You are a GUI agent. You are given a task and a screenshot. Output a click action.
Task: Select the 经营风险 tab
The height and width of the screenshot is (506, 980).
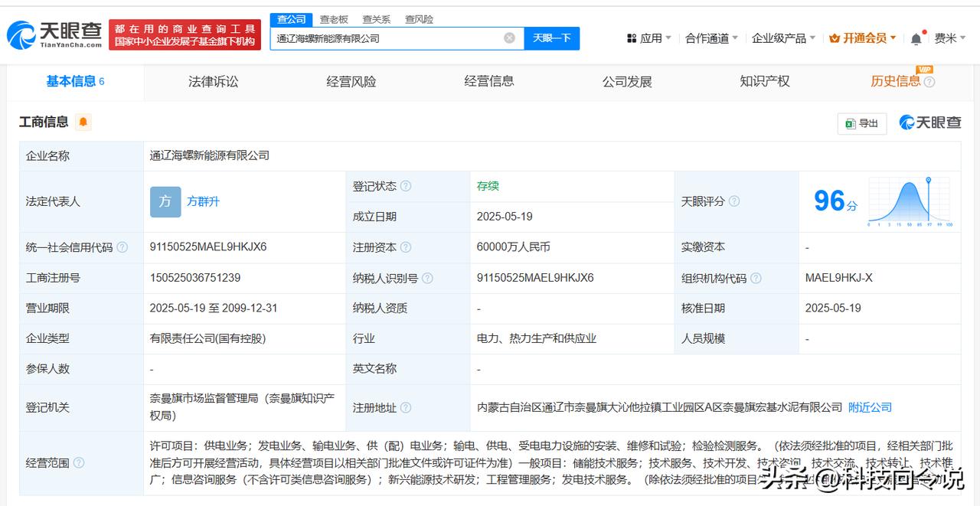click(351, 81)
